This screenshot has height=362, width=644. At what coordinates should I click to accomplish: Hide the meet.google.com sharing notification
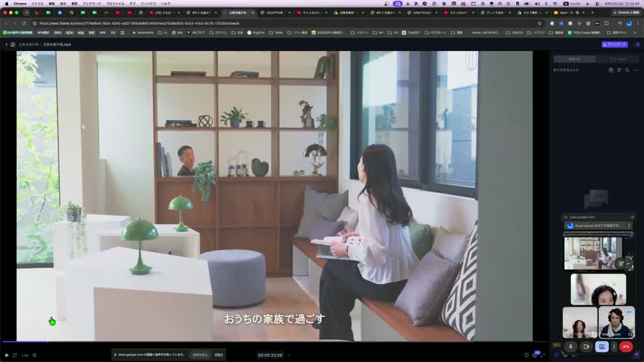coord(219,355)
